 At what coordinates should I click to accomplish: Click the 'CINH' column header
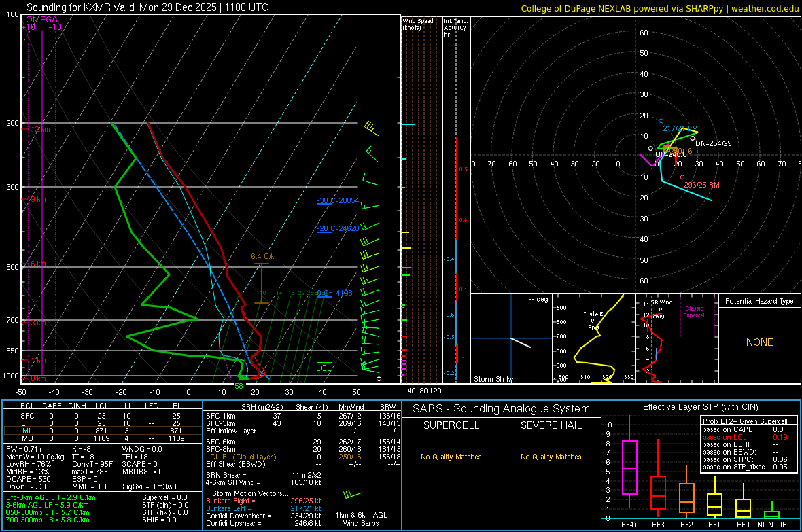click(77, 406)
